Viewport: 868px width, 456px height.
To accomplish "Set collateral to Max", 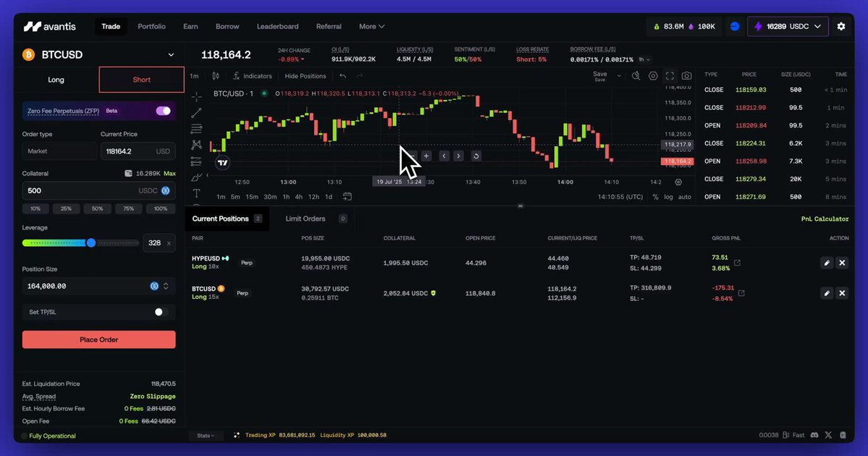I will click(x=169, y=173).
